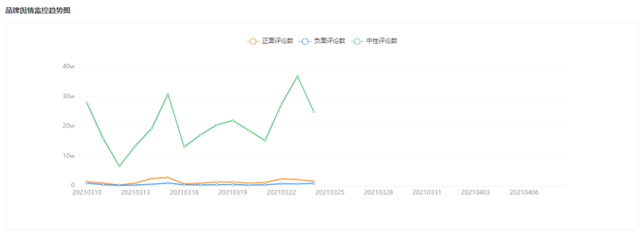Click the 20210325 x-axis label
Image resolution: width=644 pixels, height=236 pixels.
coord(330,192)
